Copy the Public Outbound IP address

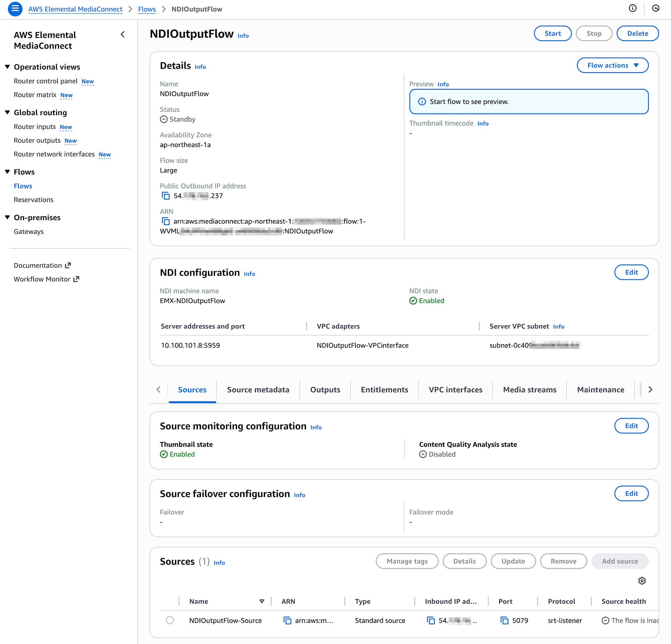point(166,196)
